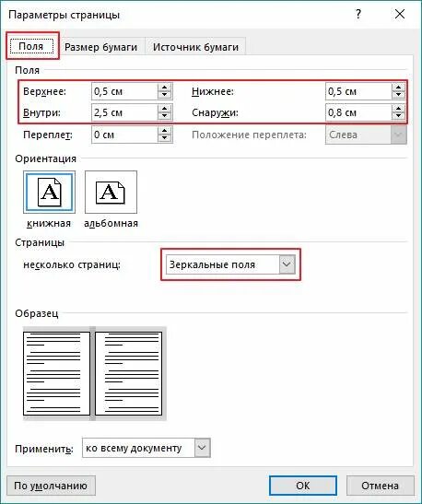Screen dimensions: 422x504
Task: Click the По умолчанию button
Action: click(x=51, y=486)
